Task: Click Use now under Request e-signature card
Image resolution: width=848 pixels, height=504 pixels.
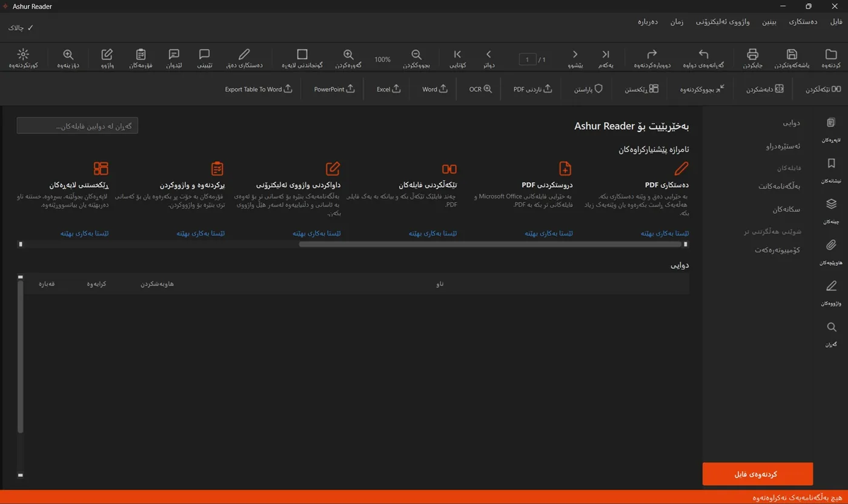Action: pyautogui.click(x=316, y=233)
